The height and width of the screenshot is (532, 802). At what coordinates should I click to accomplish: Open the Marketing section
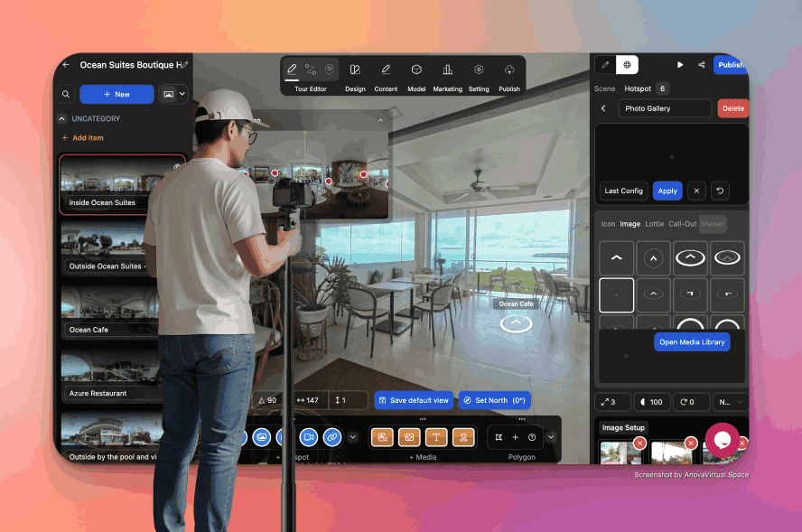(448, 78)
